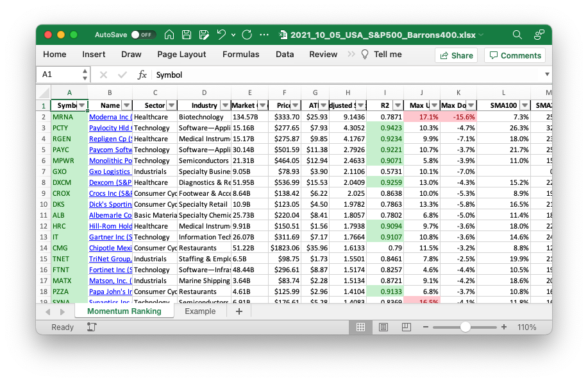Open Search with the magnifying glass icon
The height and width of the screenshot is (382, 588).
click(517, 35)
